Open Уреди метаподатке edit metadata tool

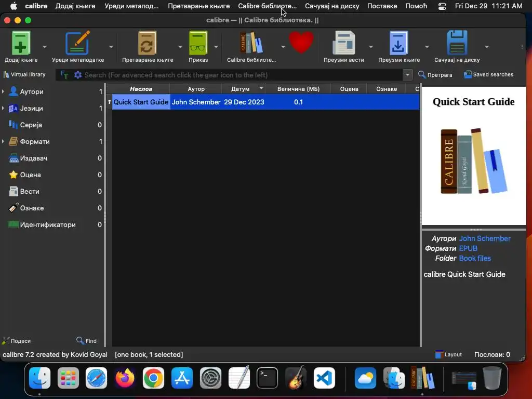pyautogui.click(x=78, y=43)
